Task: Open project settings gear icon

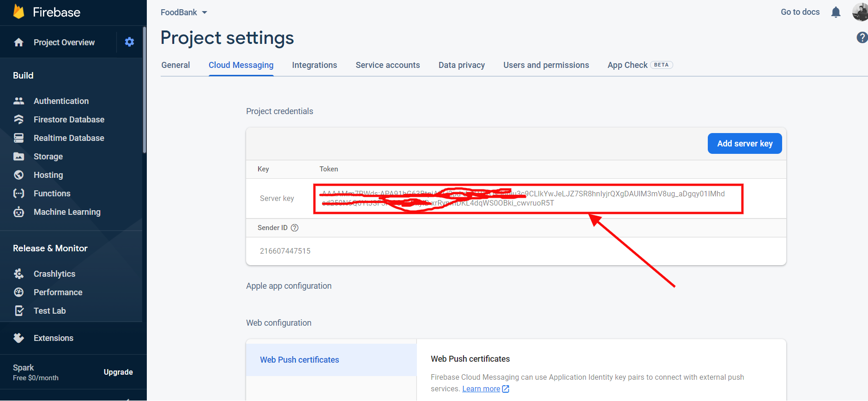Action: click(130, 42)
